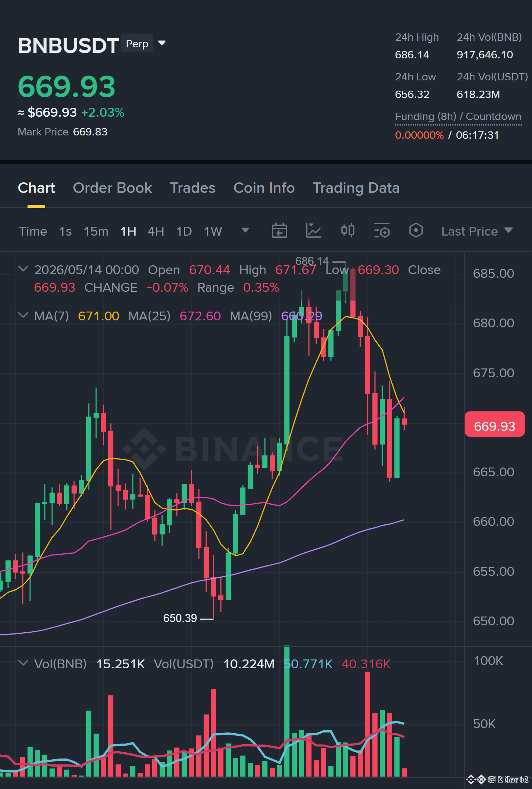Click the hexagon chart preferences icon

click(x=416, y=231)
